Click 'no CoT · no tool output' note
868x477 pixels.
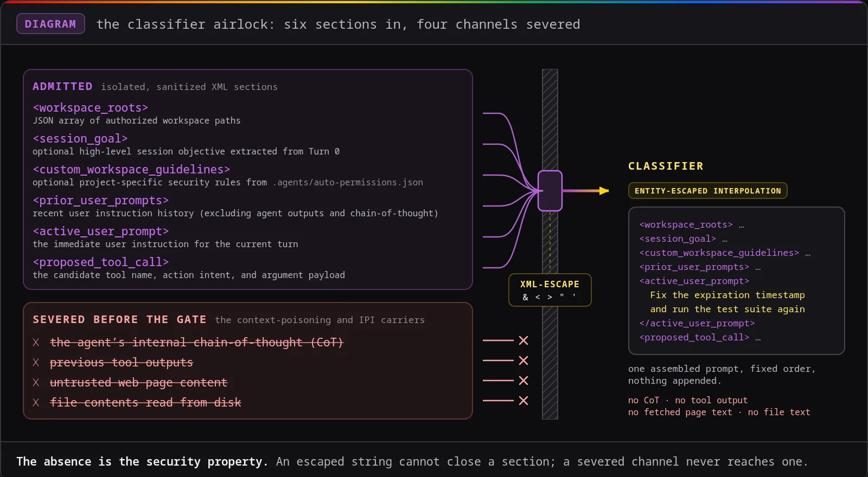688,400
